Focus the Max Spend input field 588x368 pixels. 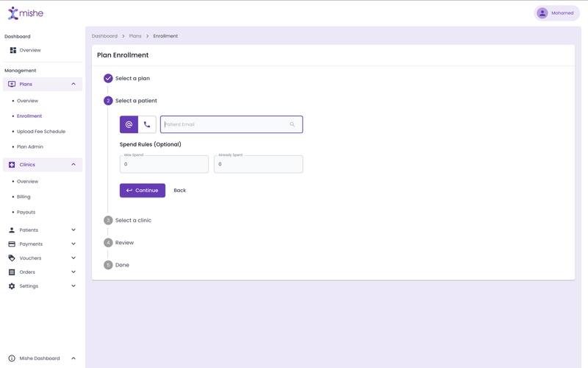(164, 165)
